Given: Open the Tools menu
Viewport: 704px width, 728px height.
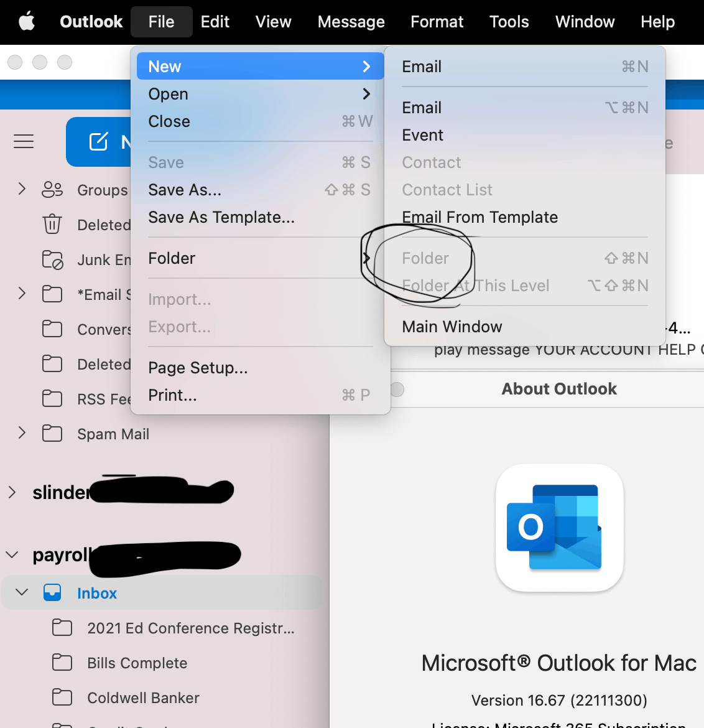Looking at the screenshot, I should point(509,22).
